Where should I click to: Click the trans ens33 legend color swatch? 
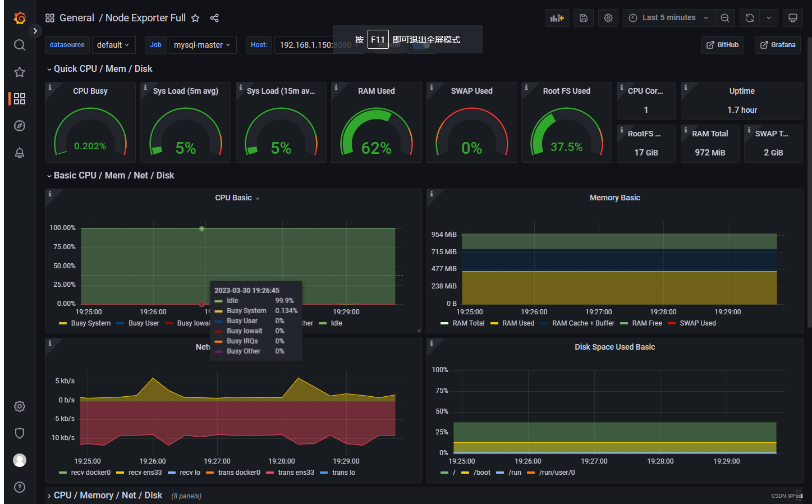click(270, 473)
